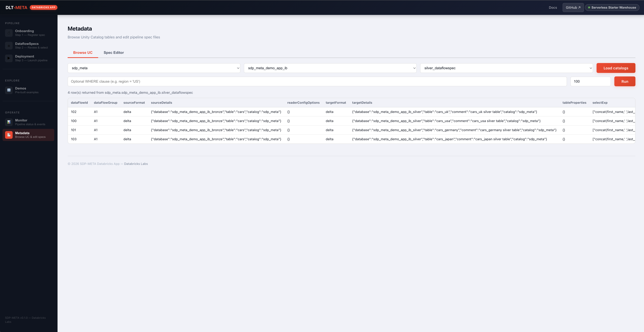
Task: Open the sdp_meta catalog dropdown
Action: (x=154, y=68)
